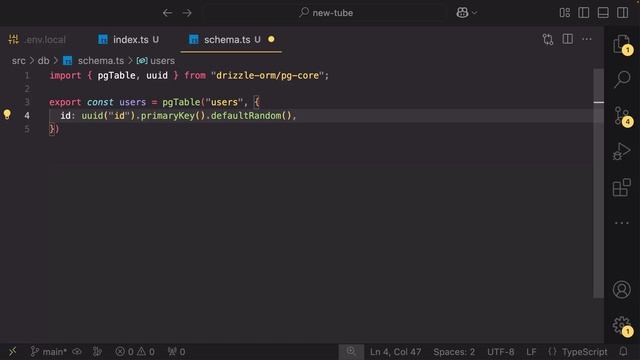
Task: Select language mode TypeScript
Action: pos(584,351)
